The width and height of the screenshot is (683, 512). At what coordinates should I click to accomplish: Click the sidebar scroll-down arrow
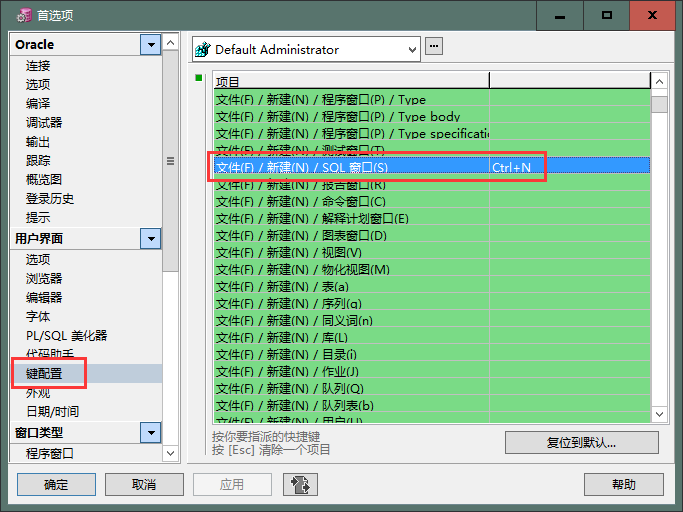pyautogui.click(x=171, y=453)
